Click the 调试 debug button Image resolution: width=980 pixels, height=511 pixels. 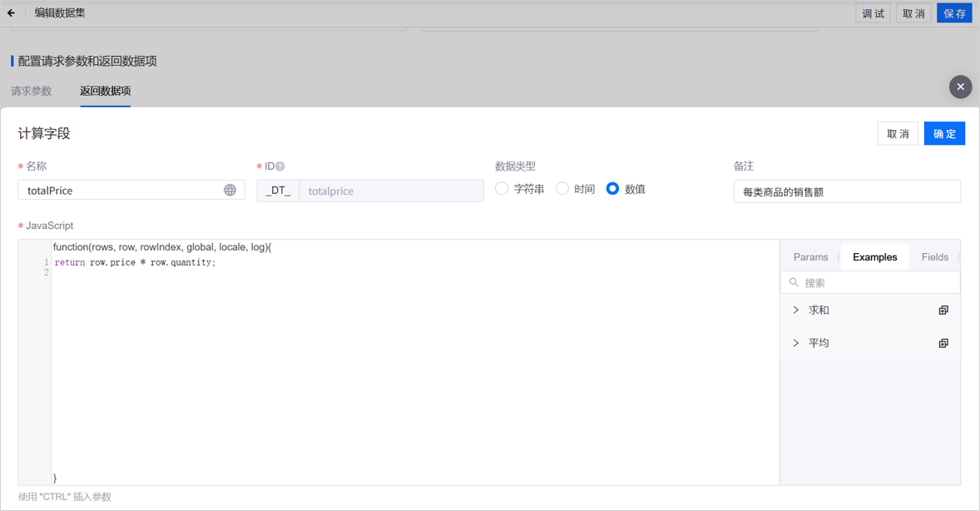(873, 12)
